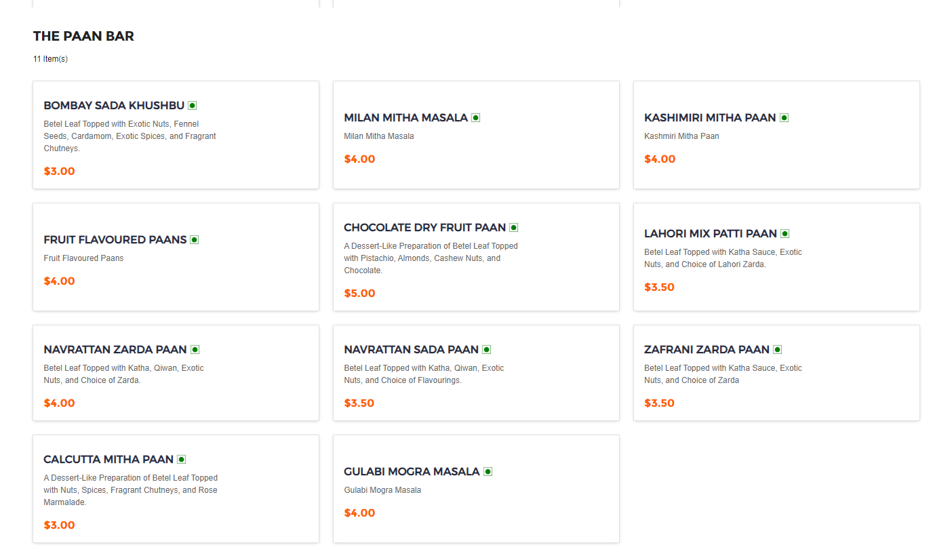Click veg icon beside Lahori Mix Patti Paan

pyautogui.click(x=785, y=234)
